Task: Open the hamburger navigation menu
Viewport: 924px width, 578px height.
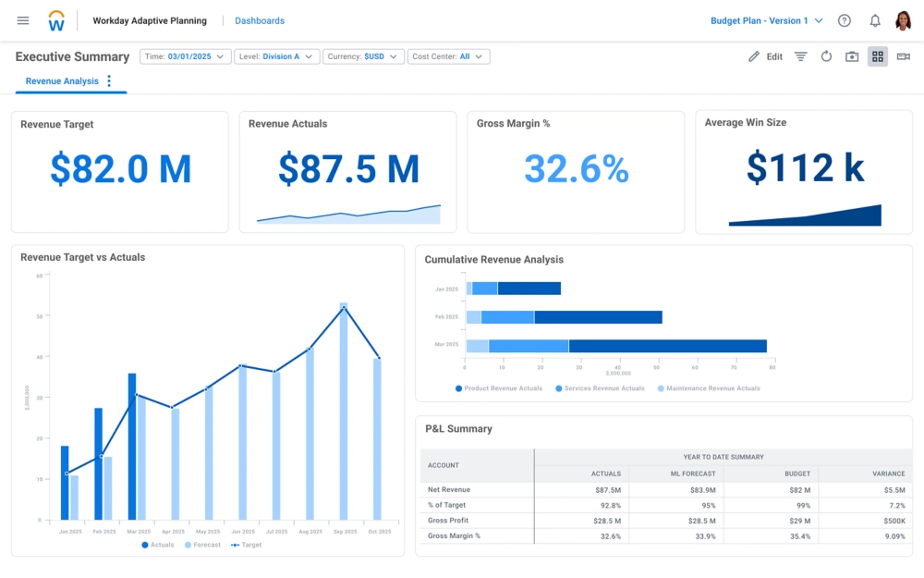Action: 23,20
